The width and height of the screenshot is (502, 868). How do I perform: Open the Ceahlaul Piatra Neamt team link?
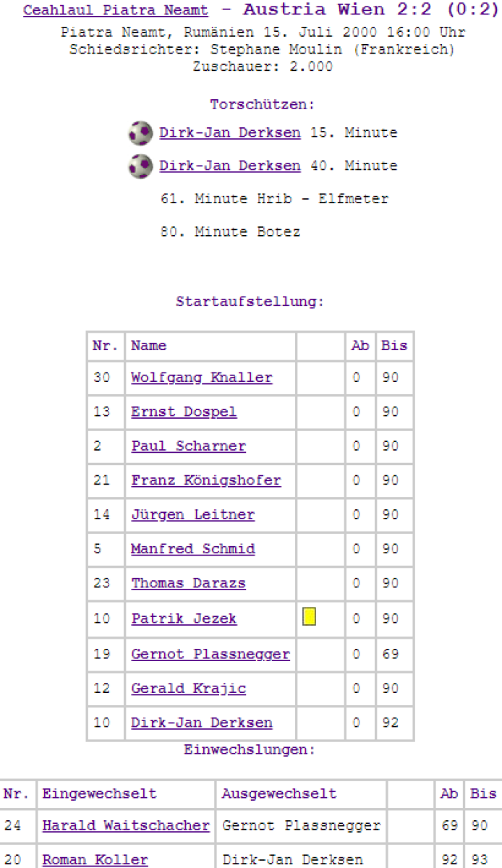[x=116, y=11]
